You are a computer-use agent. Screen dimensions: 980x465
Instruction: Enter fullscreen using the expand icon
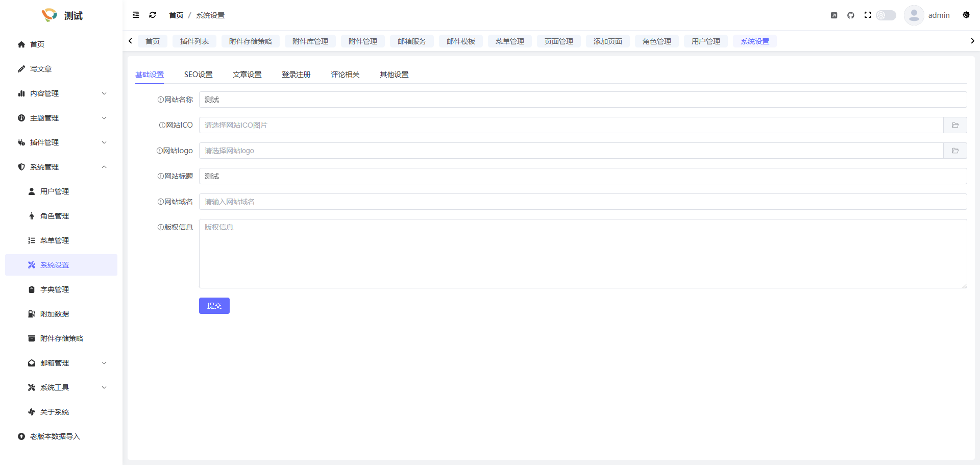pyautogui.click(x=867, y=15)
